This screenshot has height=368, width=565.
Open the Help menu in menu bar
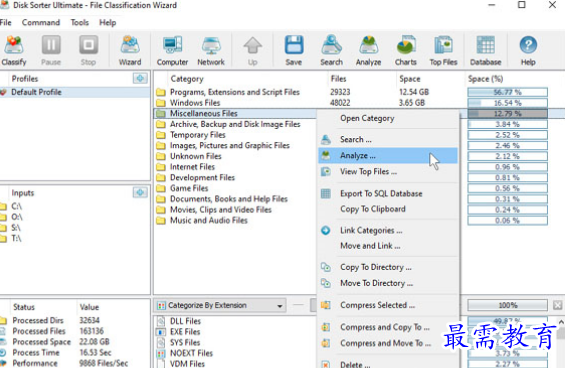[x=108, y=22]
